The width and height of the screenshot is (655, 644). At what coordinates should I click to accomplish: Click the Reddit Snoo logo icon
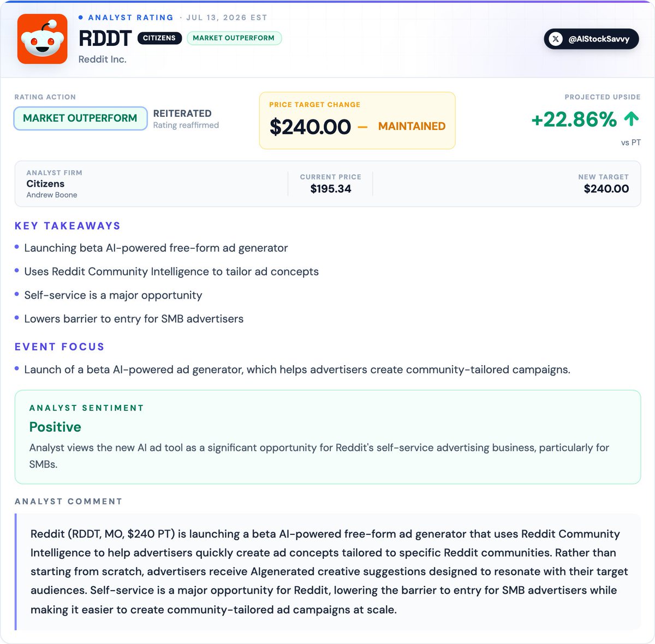[43, 39]
